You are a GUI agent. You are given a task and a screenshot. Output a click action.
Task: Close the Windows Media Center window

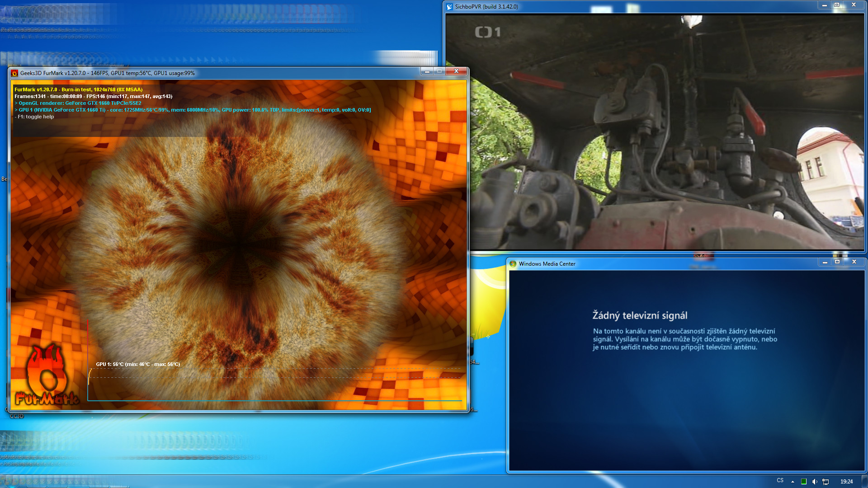pyautogui.click(x=854, y=262)
